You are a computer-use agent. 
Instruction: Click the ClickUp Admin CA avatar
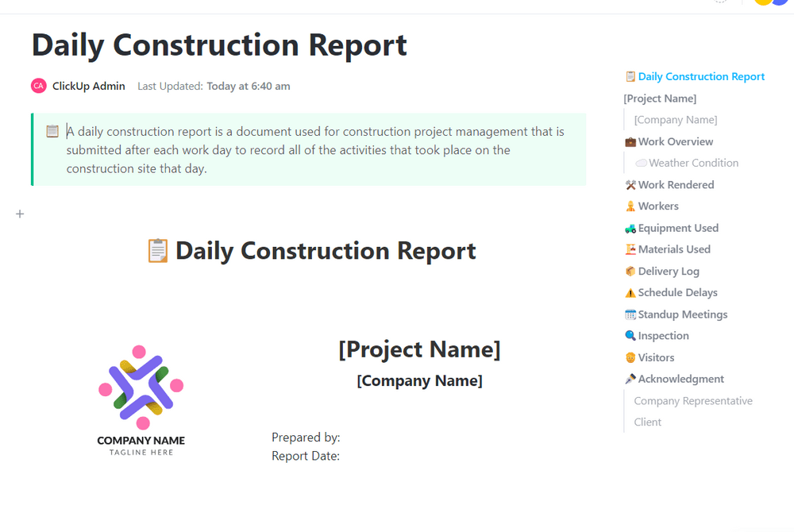[x=39, y=86]
